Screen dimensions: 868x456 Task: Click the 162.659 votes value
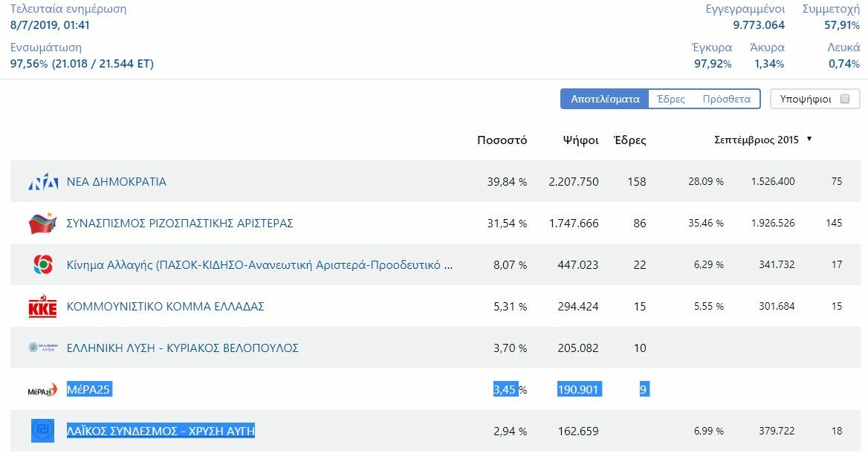click(x=578, y=431)
